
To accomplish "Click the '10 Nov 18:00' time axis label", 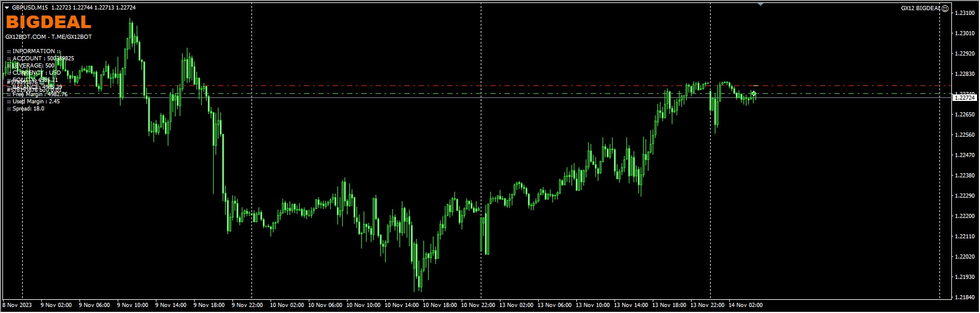I will tap(440, 305).
